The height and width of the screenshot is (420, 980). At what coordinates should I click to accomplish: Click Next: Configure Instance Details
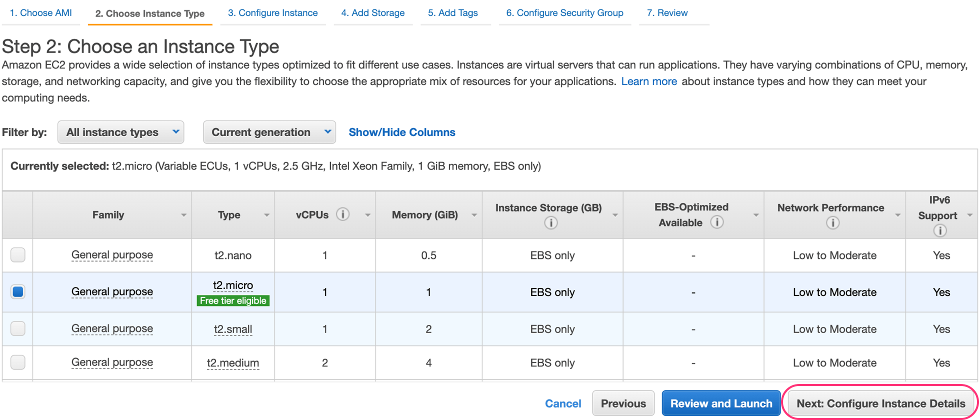(880, 403)
